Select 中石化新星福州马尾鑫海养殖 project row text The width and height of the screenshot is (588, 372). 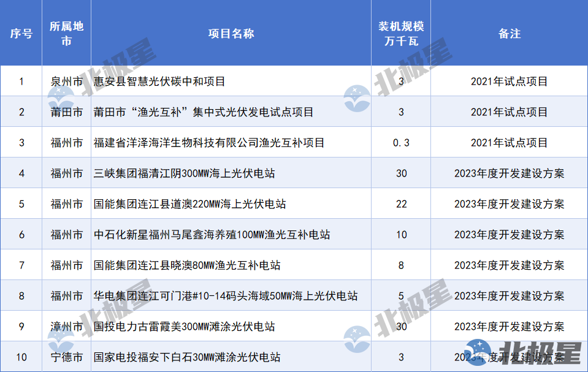(x=212, y=234)
